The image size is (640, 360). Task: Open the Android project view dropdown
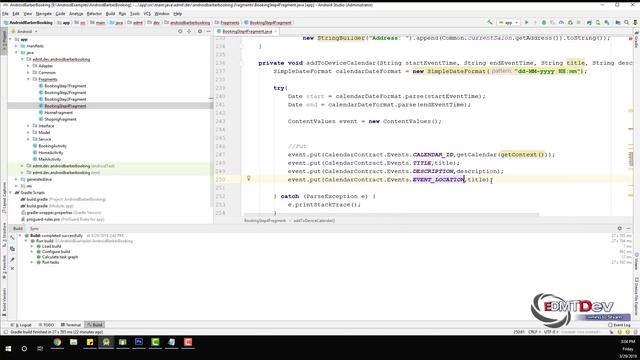tap(24, 31)
